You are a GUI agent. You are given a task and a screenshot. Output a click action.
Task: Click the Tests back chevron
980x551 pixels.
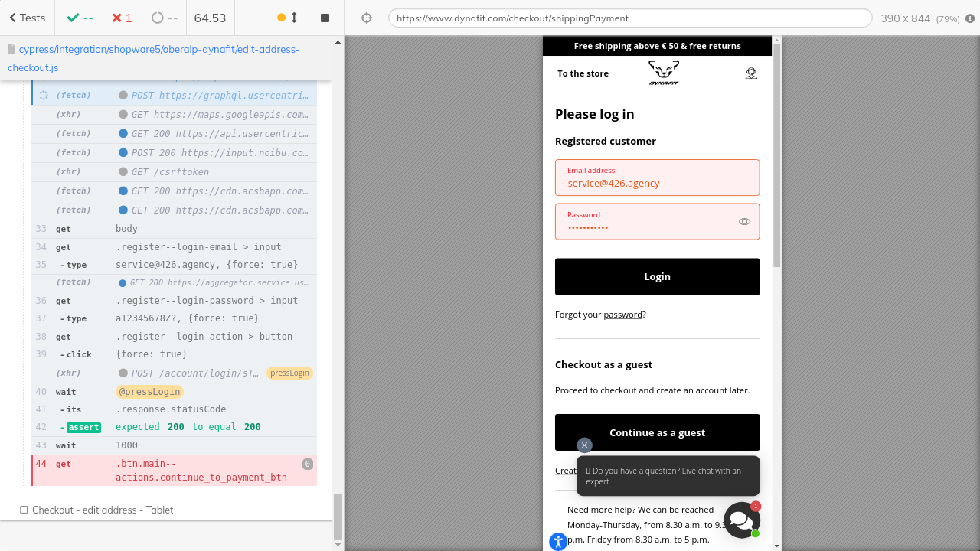(x=13, y=18)
